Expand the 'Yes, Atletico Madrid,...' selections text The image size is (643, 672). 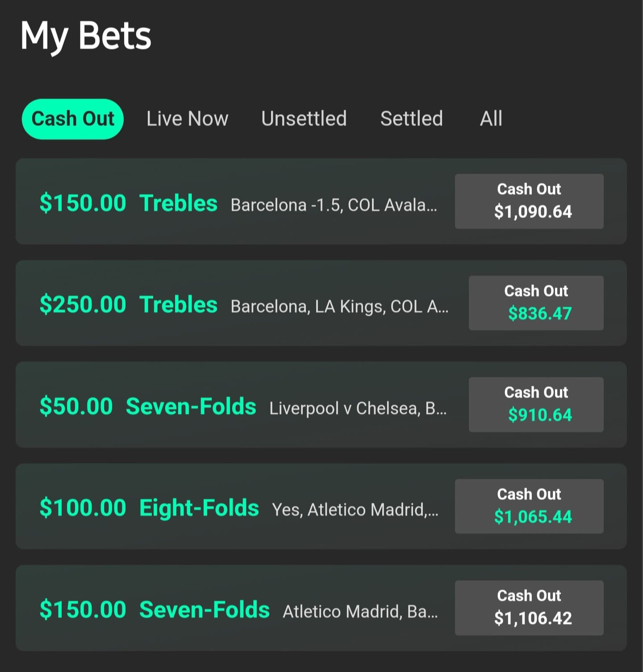[355, 510]
